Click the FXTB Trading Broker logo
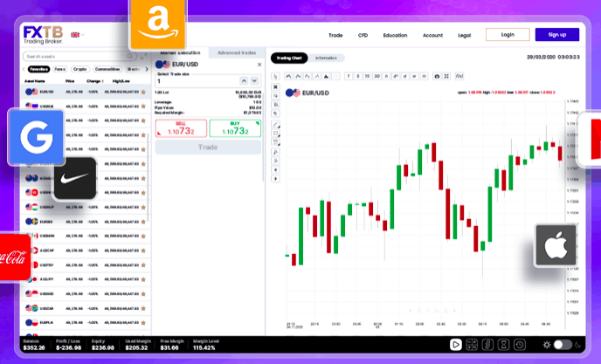The width and height of the screenshot is (601, 364). pyautogui.click(x=43, y=35)
